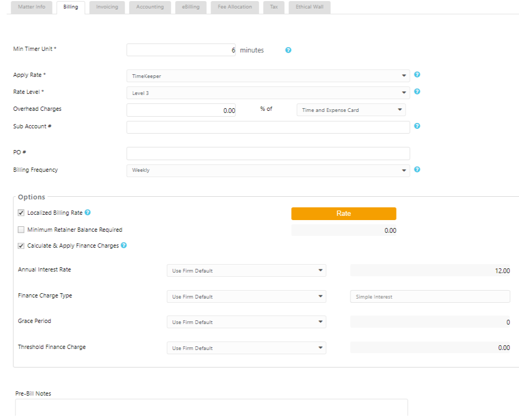The width and height of the screenshot is (519, 420).
Task: Open the Apply Rate dropdown
Action: click(x=268, y=76)
